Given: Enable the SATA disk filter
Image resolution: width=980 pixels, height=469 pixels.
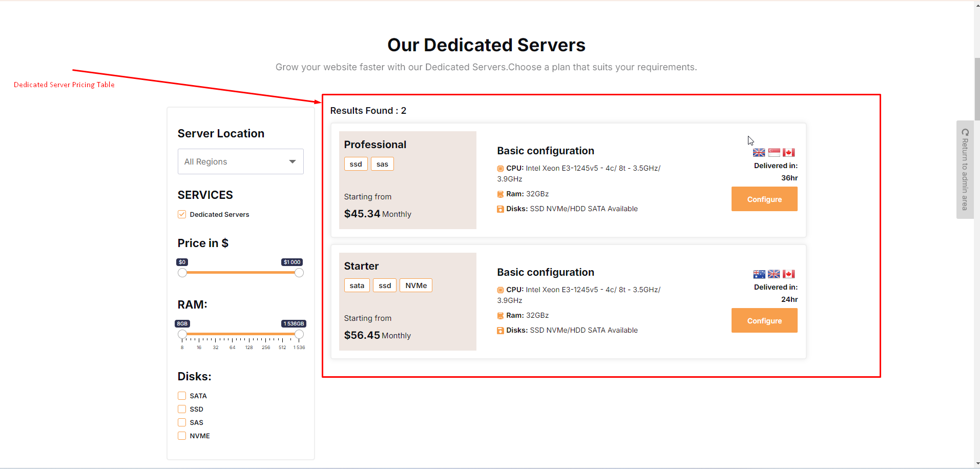Looking at the screenshot, I should 182,396.
